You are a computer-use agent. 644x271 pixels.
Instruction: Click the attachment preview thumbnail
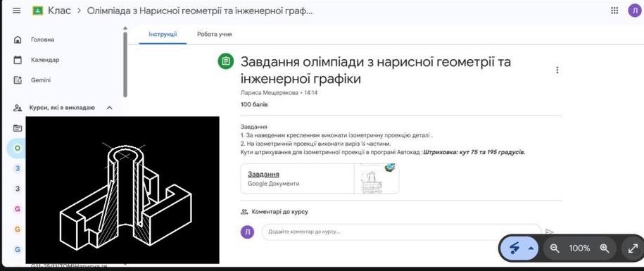[377, 179]
